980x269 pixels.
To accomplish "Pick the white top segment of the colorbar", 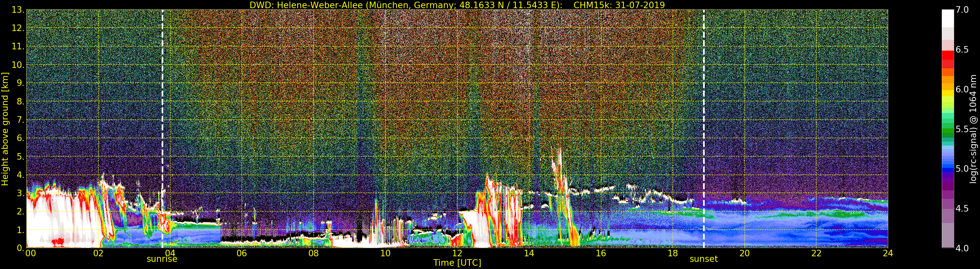I will [x=948, y=18].
